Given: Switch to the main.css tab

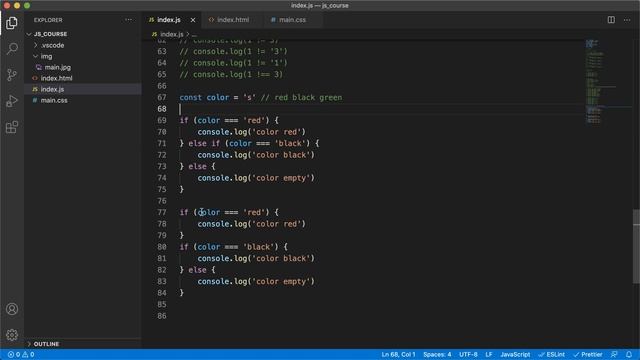Looking at the screenshot, I should (292, 20).
